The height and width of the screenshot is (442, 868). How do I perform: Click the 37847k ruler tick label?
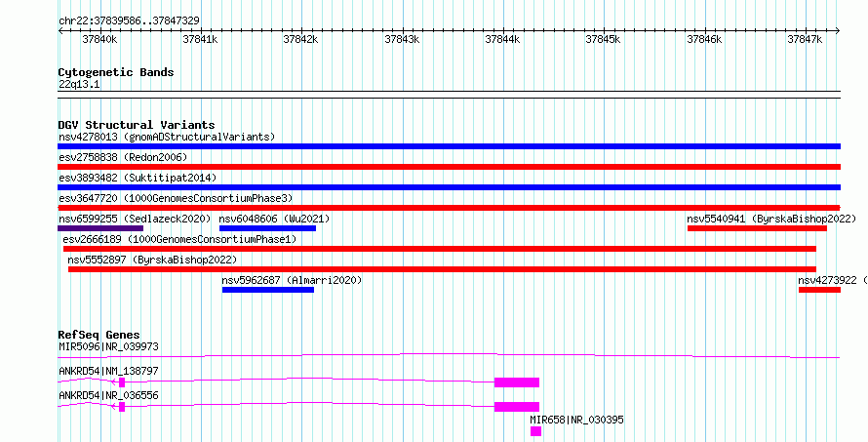[805, 39]
